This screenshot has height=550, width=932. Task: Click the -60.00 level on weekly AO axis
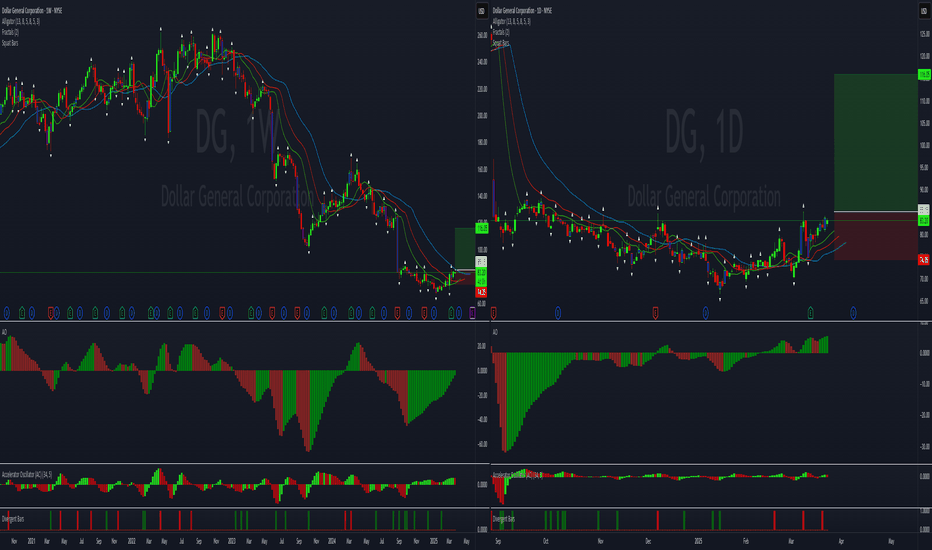[x=482, y=444]
